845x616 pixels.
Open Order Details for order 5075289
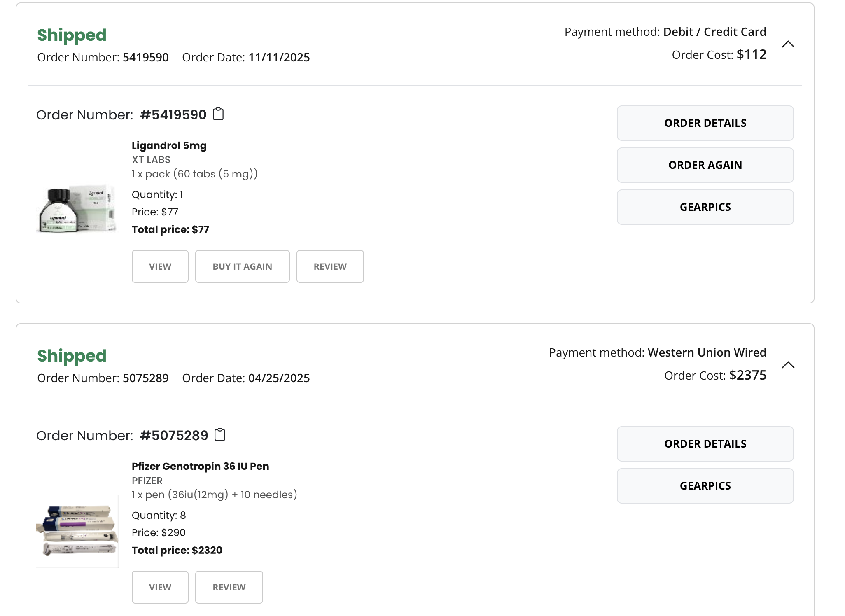705,444
